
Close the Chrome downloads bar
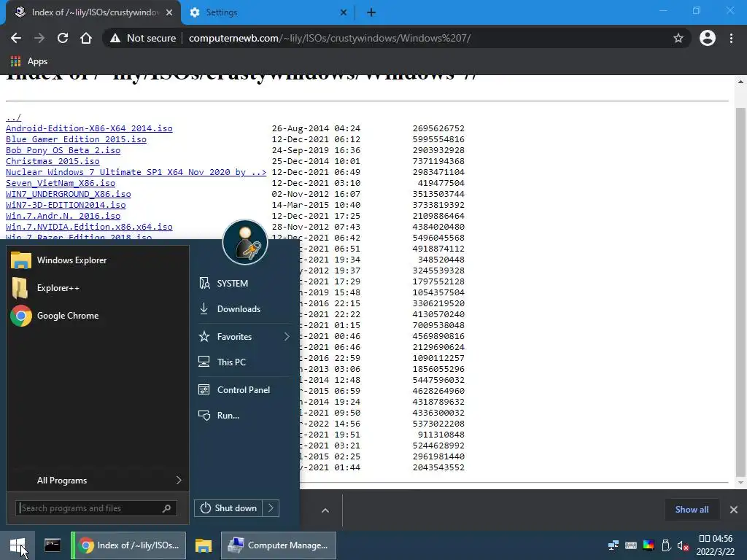tap(734, 510)
